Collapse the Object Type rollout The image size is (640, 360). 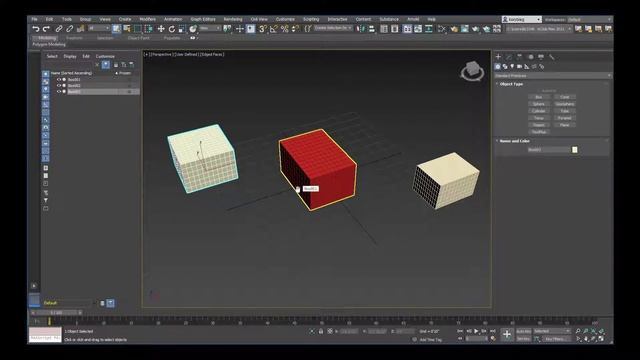(x=511, y=84)
